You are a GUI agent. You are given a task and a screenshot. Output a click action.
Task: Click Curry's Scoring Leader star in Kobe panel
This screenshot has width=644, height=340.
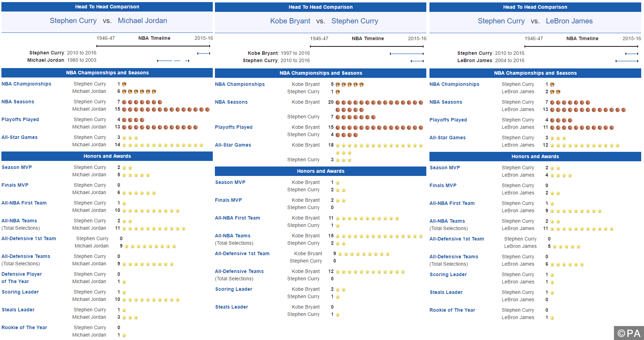click(x=338, y=297)
